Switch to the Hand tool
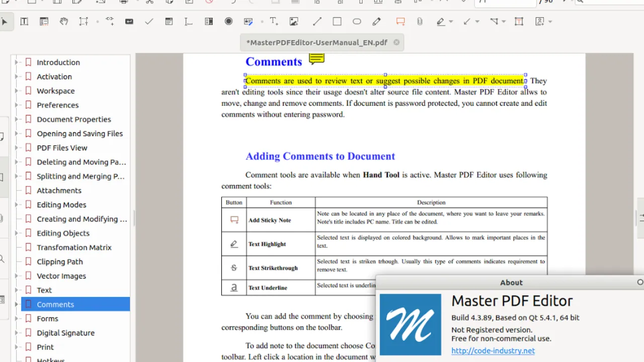Screen dimensions: 644x362 (64, 22)
